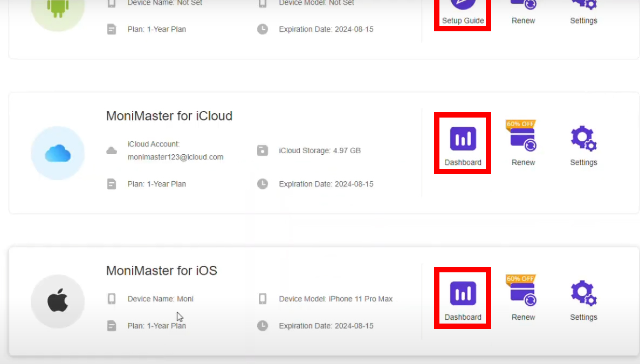The image size is (640, 364).
Task: Click the iCloud card 1-Year Plan text
Action: pos(157,184)
